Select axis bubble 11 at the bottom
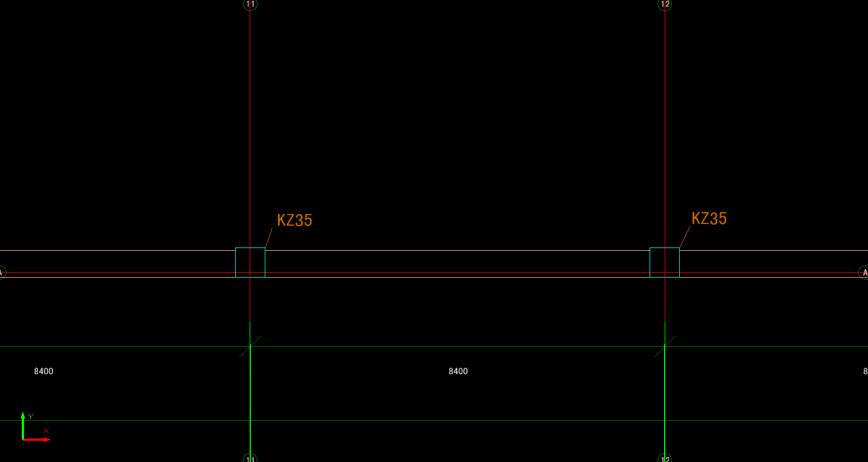868x462 pixels. (250, 458)
